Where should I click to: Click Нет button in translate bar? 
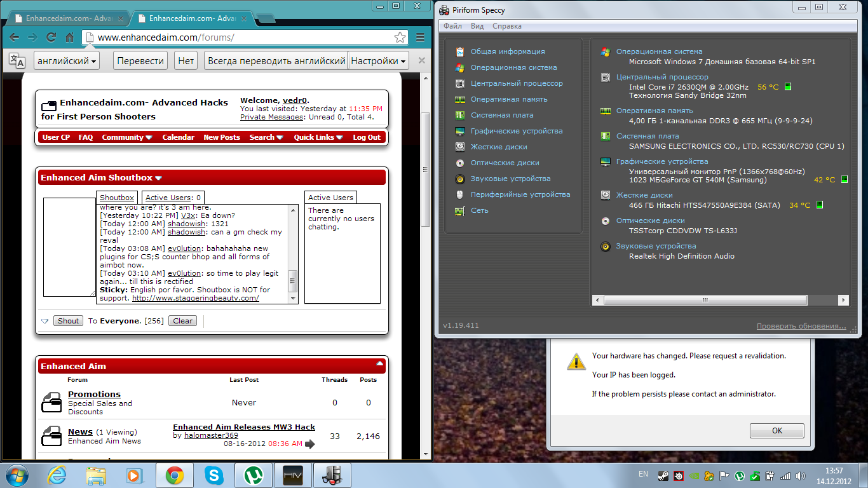click(x=186, y=61)
